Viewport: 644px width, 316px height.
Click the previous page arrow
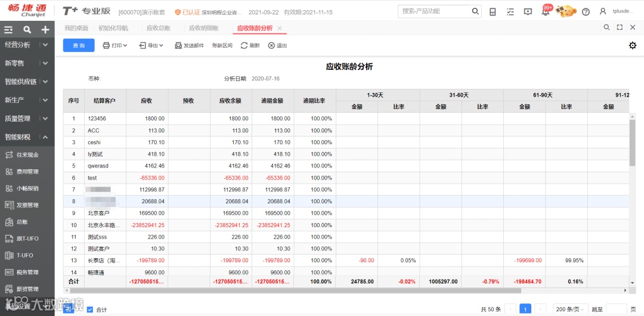[x=510, y=309]
